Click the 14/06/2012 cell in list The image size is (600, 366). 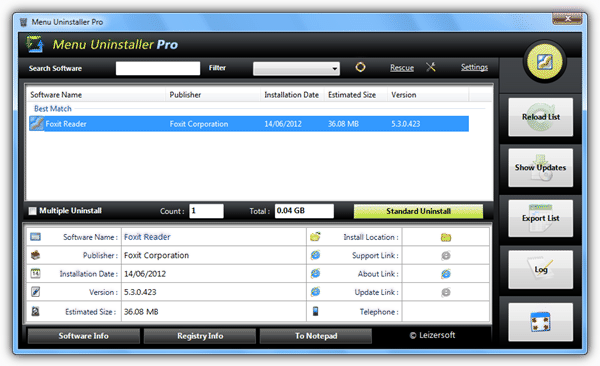point(283,124)
